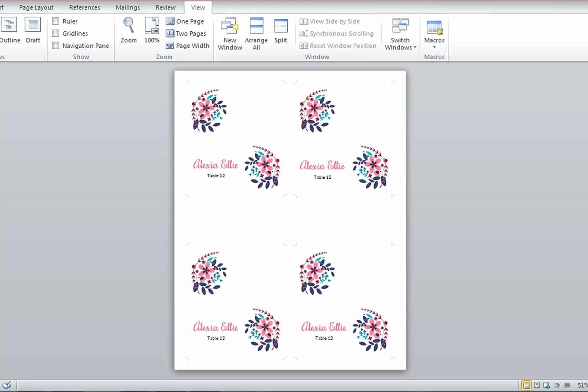This screenshot has width=588, height=392.
Task: Switch to Outline view
Action: point(9,30)
